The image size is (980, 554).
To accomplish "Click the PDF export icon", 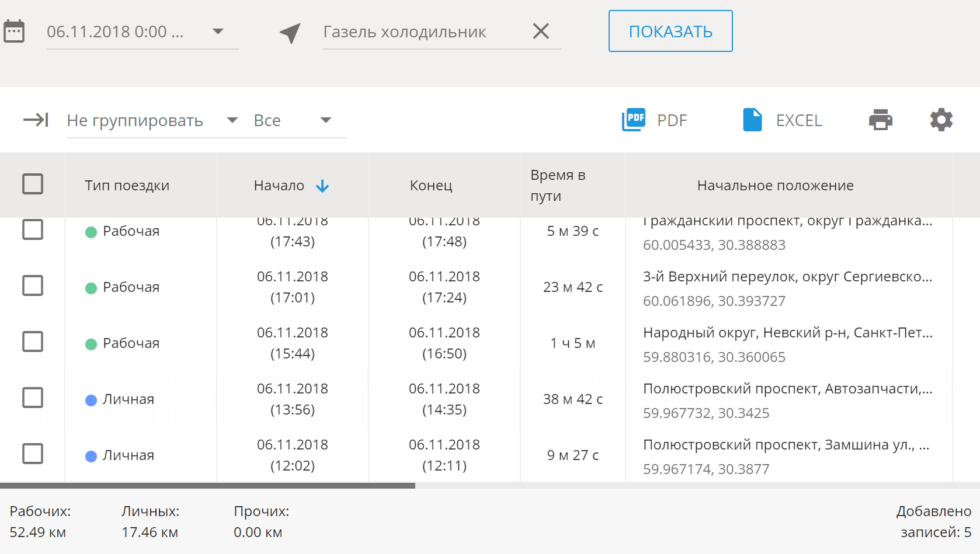I will 634,120.
